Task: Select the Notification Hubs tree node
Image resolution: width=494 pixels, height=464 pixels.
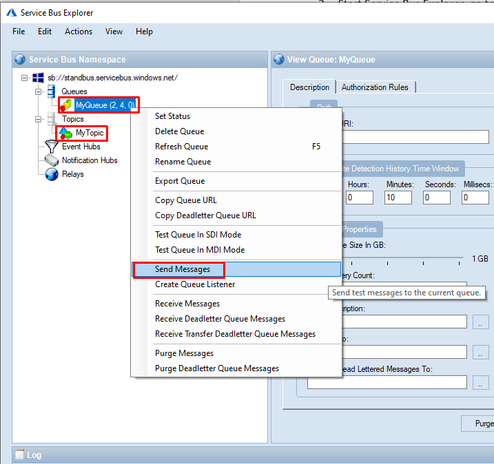Action: 89,160
